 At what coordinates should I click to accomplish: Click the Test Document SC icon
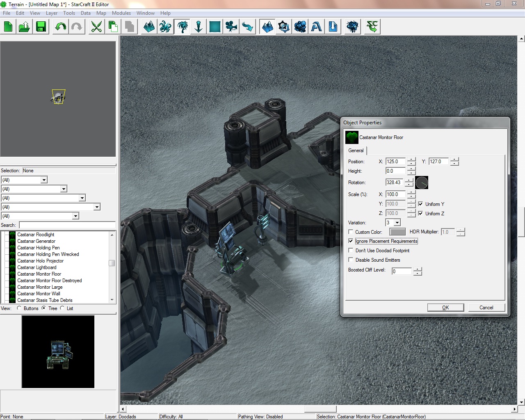coord(372,27)
